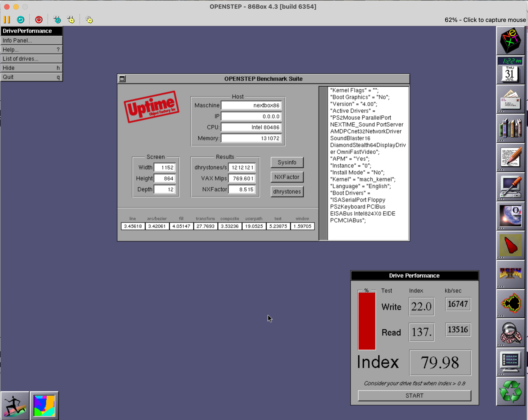Open the Mail envelope dock icon
This screenshot has width=528, height=420.
pos(510,101)
